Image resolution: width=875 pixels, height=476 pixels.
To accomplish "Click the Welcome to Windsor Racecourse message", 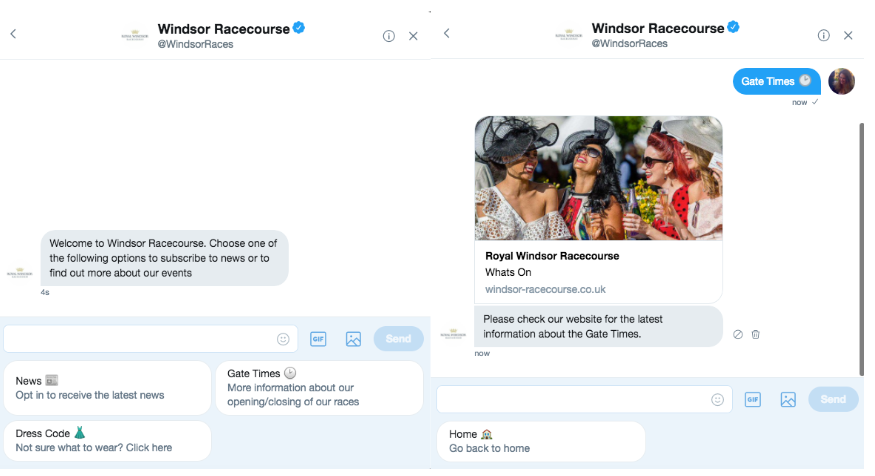I will [x=165, y=258].
